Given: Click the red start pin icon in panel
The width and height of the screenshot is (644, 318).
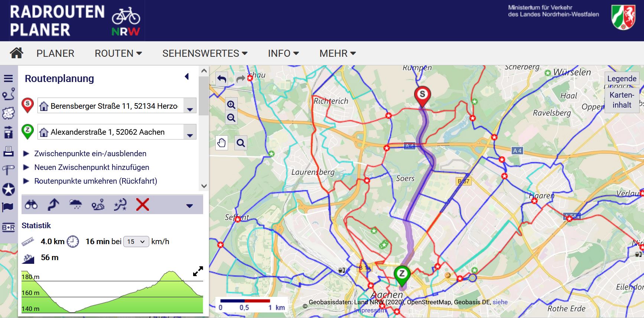Looking at the screenshot, I should click(28, 105).
